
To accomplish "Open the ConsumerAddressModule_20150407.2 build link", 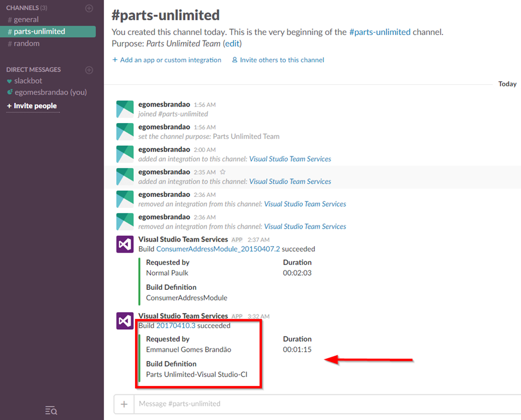I will click(x=218, y=249).
